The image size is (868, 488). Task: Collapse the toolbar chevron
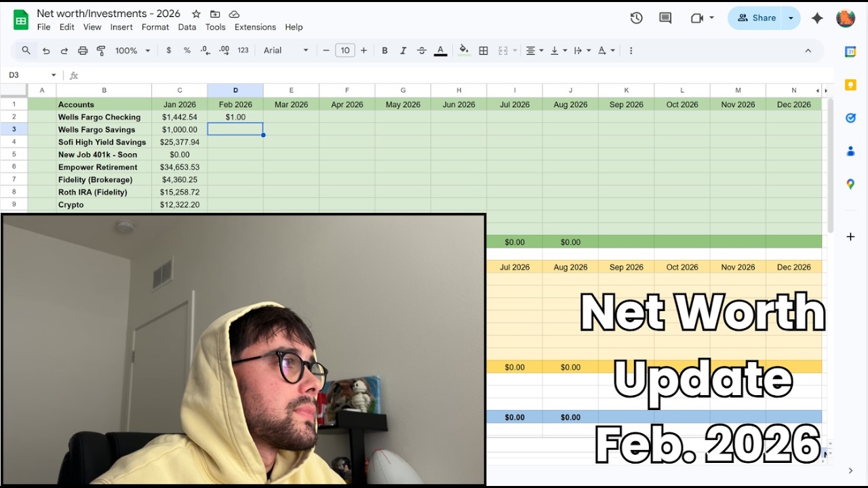pos(808,50)
